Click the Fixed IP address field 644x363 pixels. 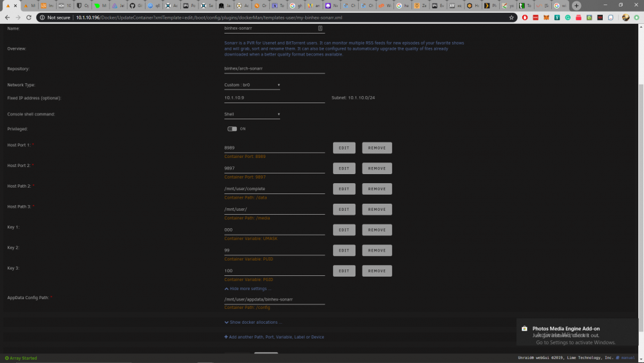[x=274, y=98]
